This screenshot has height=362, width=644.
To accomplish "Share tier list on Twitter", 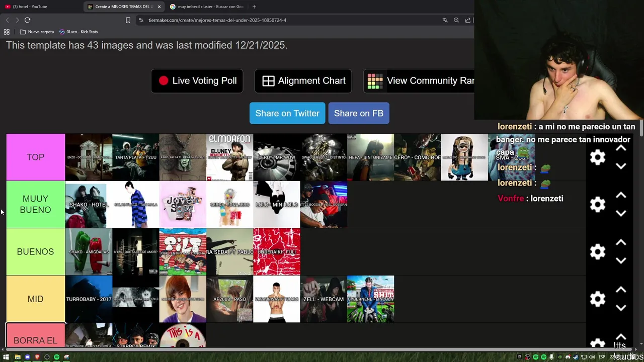I will (287, 113).
